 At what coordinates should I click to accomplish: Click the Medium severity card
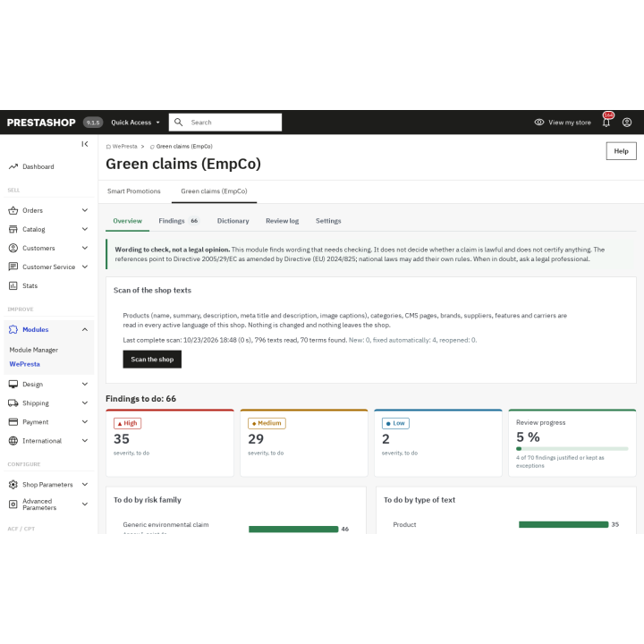click(x=304, y=443)
